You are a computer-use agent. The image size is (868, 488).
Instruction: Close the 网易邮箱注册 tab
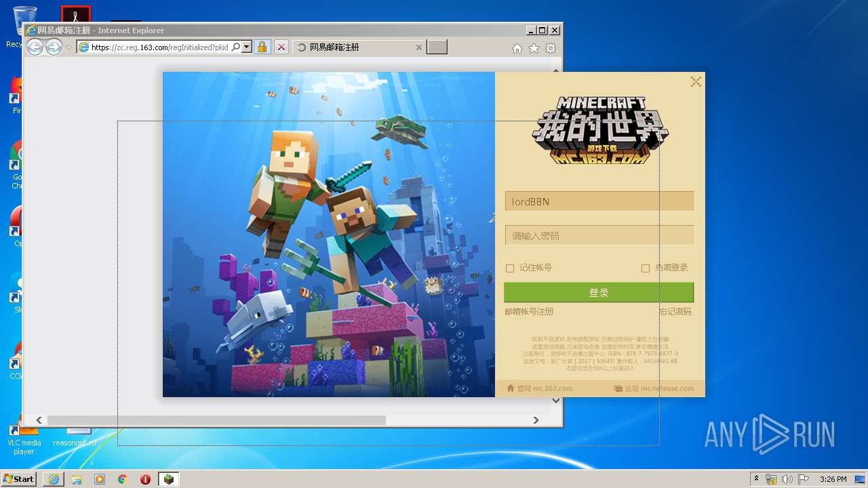tap(418, 47)
